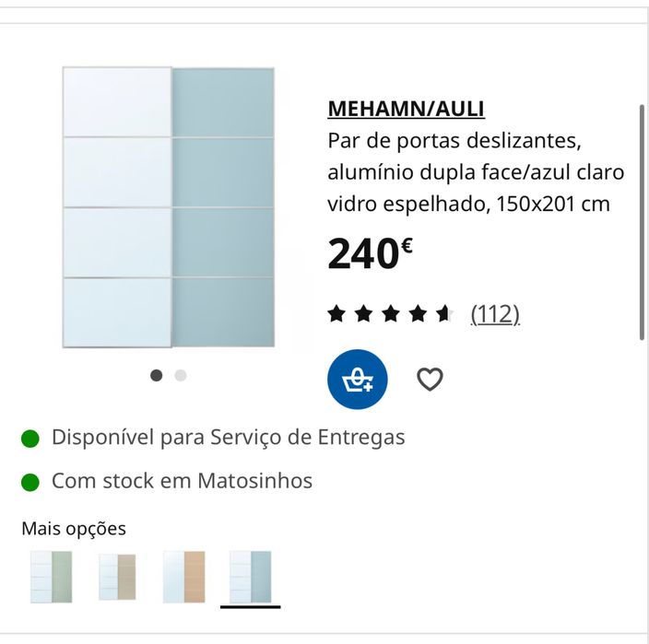Click the star rating row

(391, 314)
